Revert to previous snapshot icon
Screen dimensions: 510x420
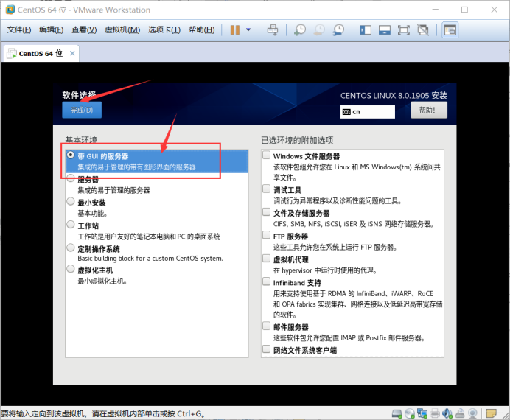319,30
